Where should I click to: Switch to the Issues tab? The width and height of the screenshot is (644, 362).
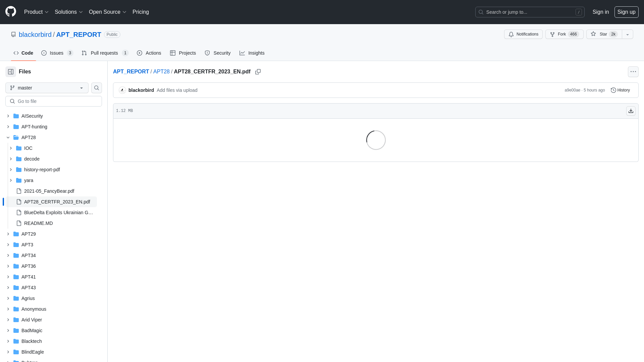coord(57,53)
